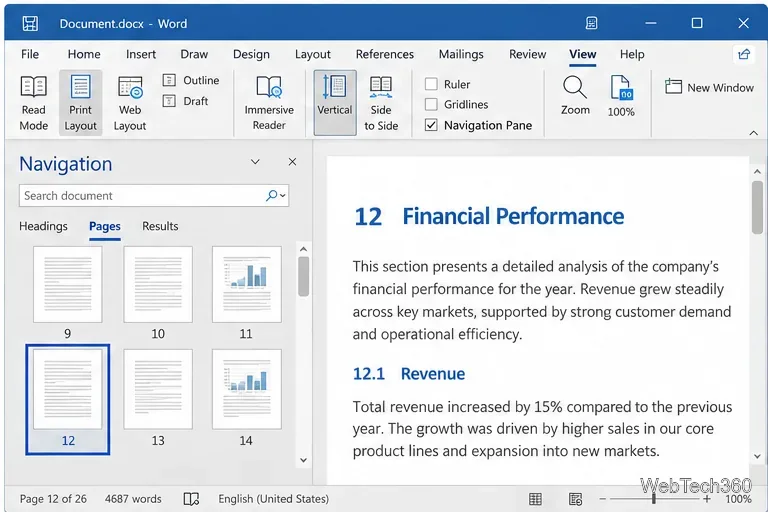768x512 pixels.
Task: Open the References tab
Action: tap(384, 54)
